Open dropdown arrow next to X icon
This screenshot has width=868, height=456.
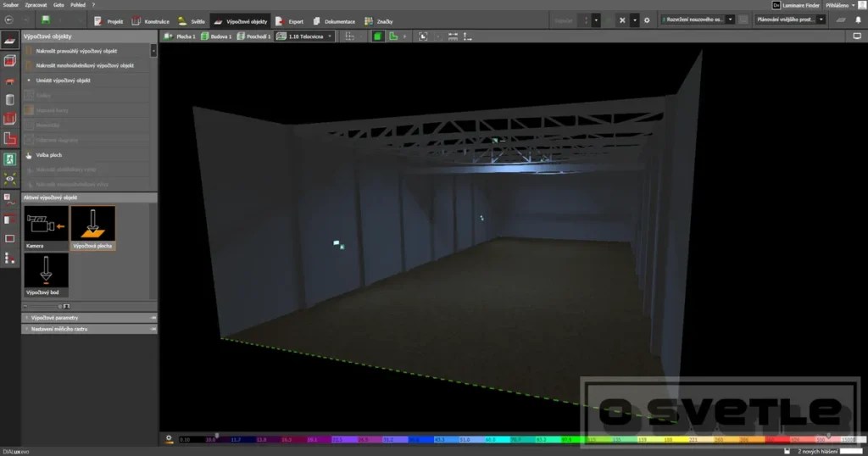635,20
